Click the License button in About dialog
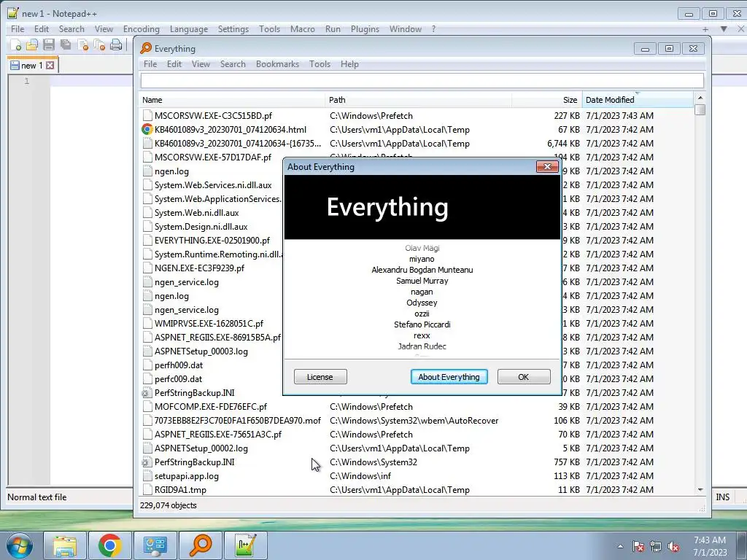This screenshot has width=747, height=560. click(x=320, y=377)
